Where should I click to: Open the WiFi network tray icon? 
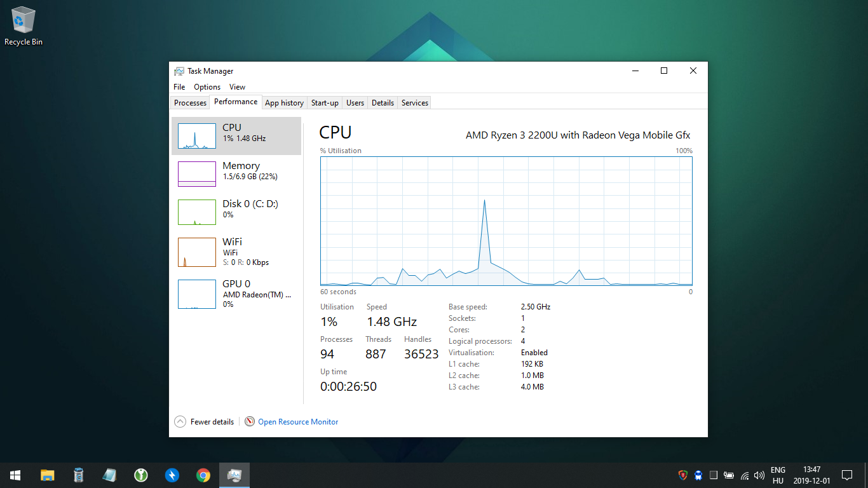pyautogui.click(x=744, y=475)
